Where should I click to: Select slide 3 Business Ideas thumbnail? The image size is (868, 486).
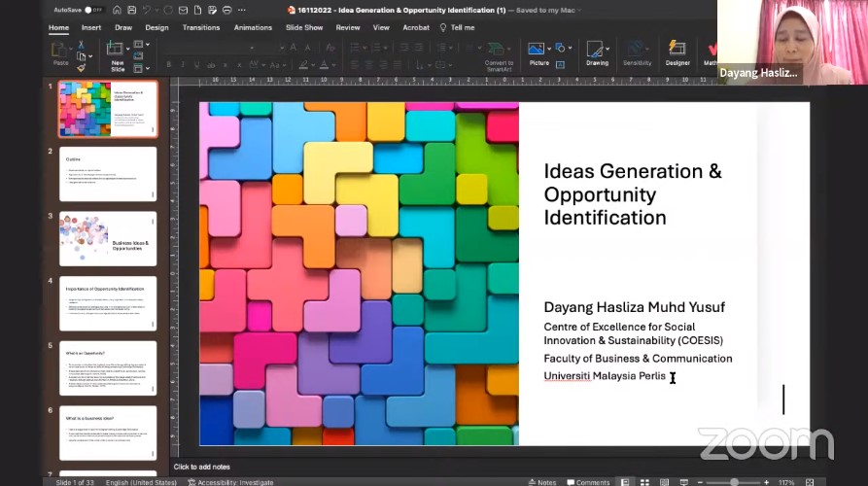tap(108, 238)
